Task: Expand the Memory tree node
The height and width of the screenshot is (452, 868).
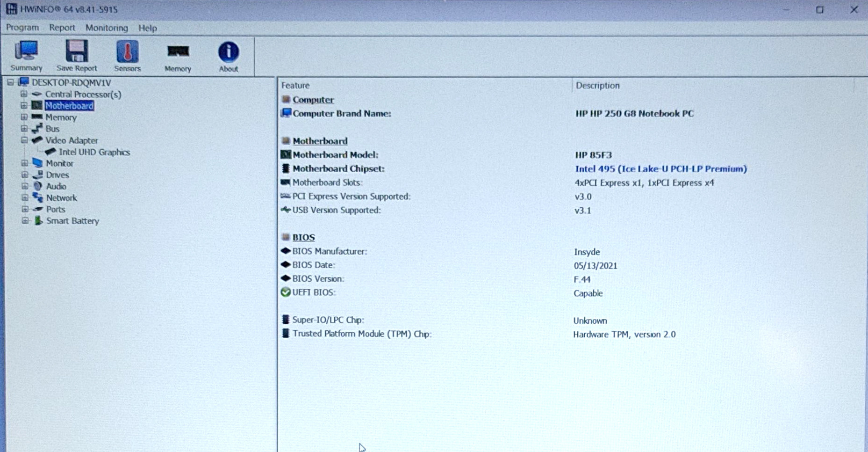Action: [x=24, y=117]
